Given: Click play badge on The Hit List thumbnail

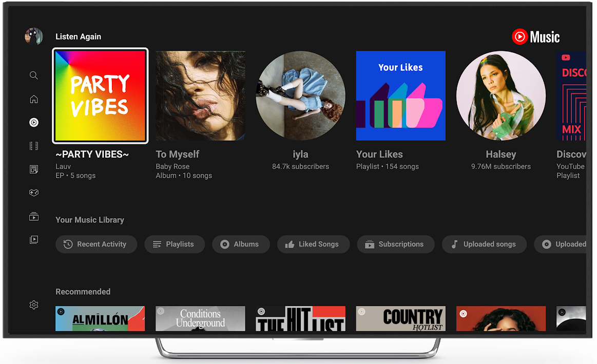Looking at the screenshot, I should pyautogui.click(x=261, y=312).
